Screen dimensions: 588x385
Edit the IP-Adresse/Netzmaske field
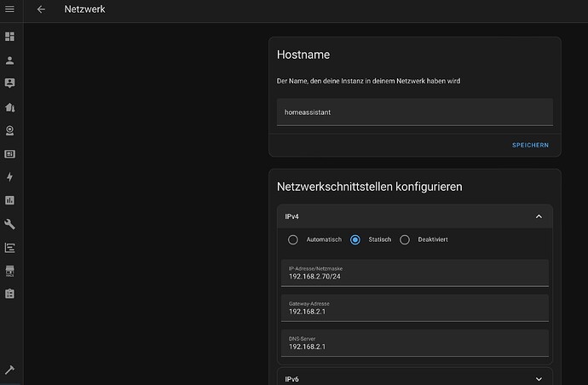point(415,273)
